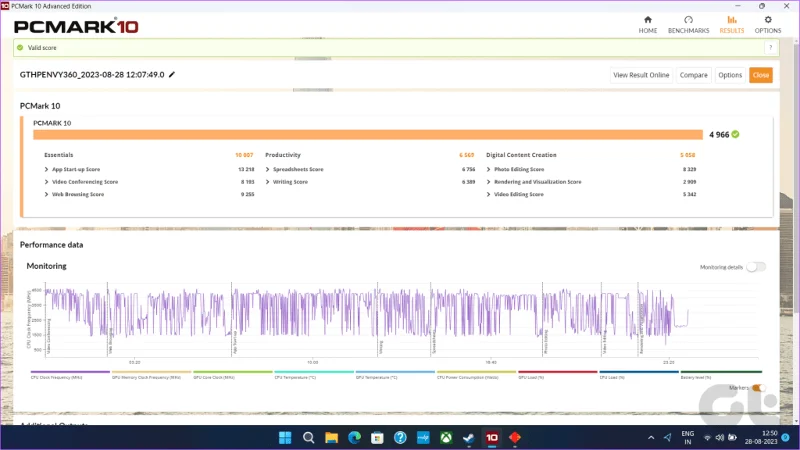Viewport: 800px width, 450px height.
Task: Open volume speaker tray icon
Action: tap(719, 438)
